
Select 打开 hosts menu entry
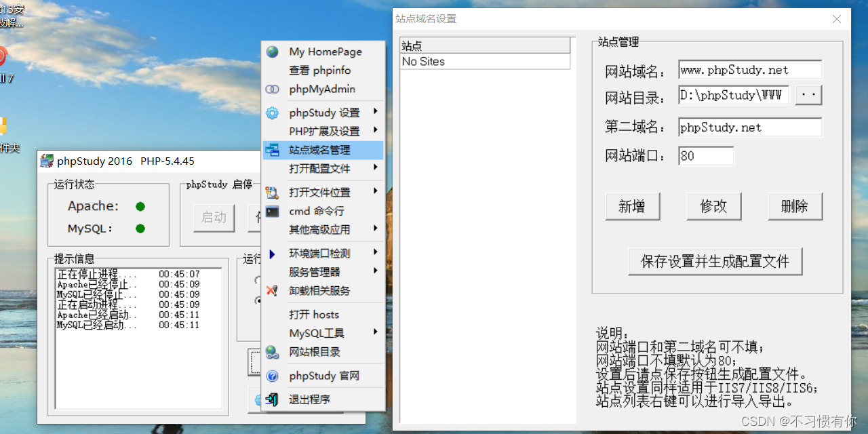[x=314, y=314]
